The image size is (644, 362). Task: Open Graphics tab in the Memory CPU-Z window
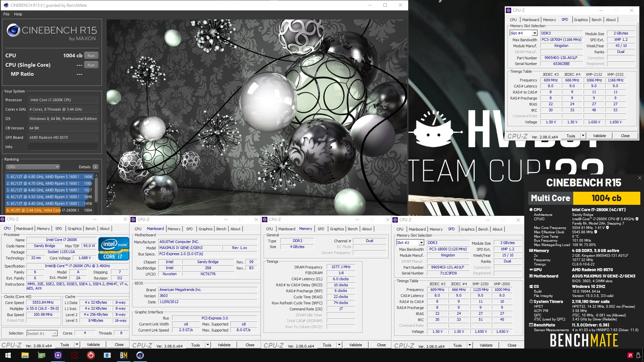point(337,229)
